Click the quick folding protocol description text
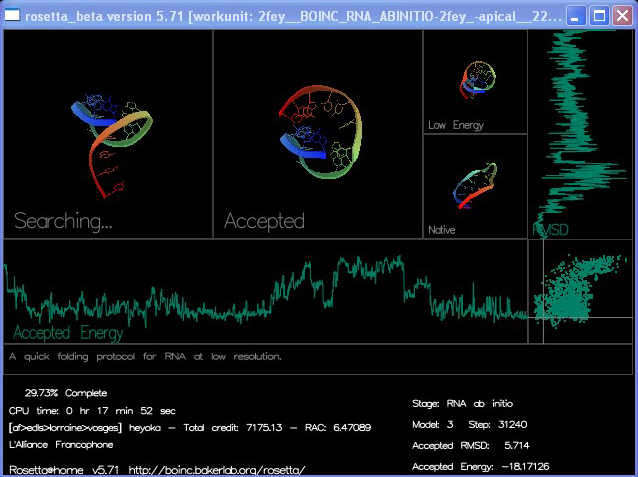The image size is (638, 477). [x=145, y=356]
